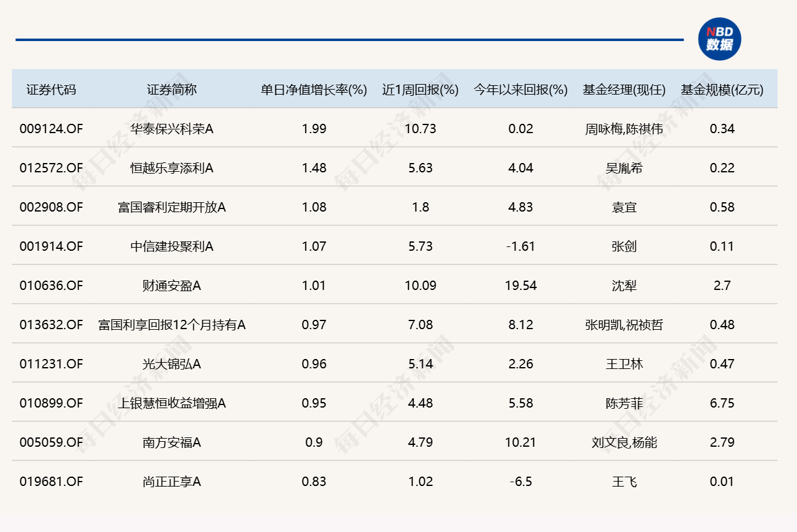The height and width of the screenshot is (532, 797).
Task: Select daily growth value 1.01
Action: coord(314,286)
